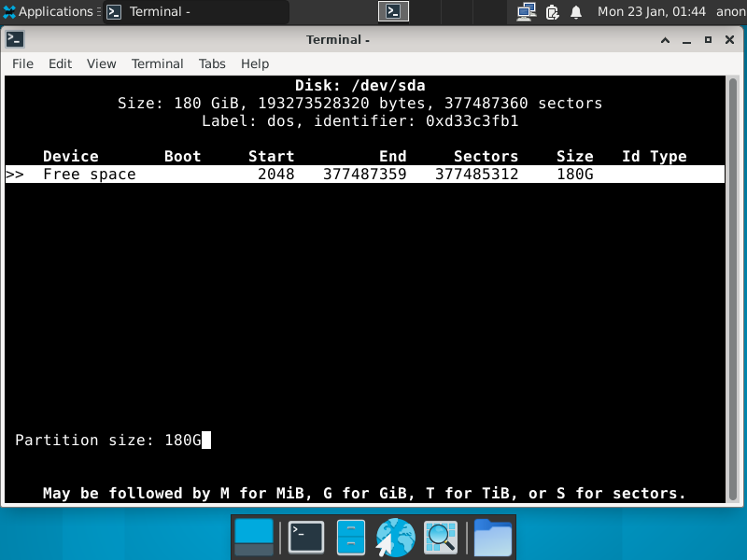Open File Manager drawer icon in dock
This screenshot has height=560, width=747.
point(351,538)
